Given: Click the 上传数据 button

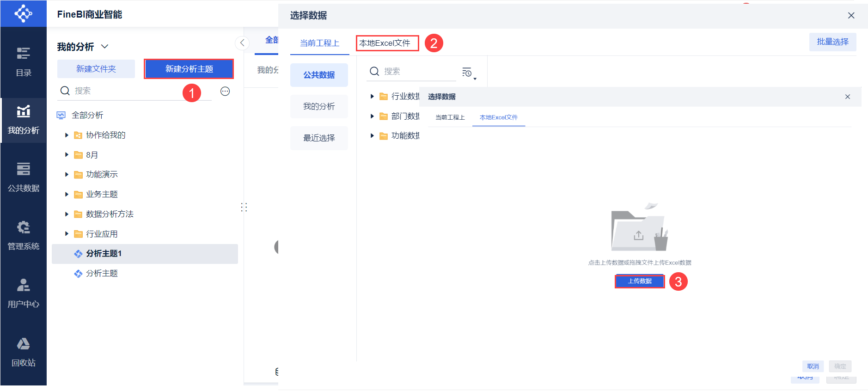Looking at the screenshot, I should tap(640, 281).
